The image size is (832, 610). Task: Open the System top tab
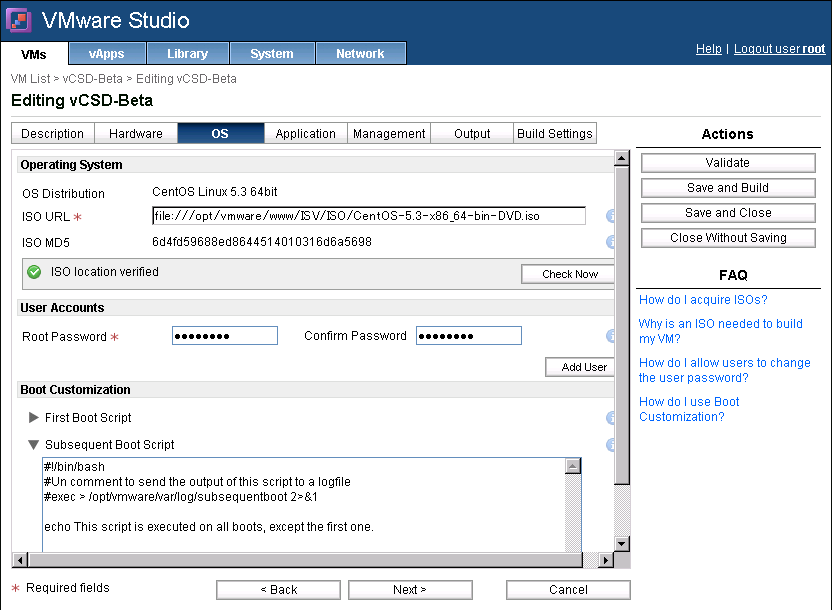272,54
